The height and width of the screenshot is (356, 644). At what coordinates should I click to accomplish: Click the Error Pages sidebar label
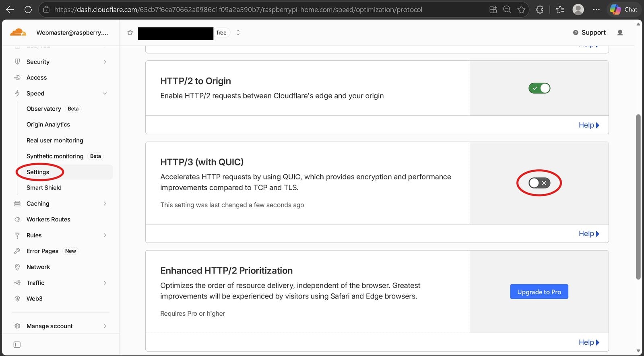pos(42,251)
